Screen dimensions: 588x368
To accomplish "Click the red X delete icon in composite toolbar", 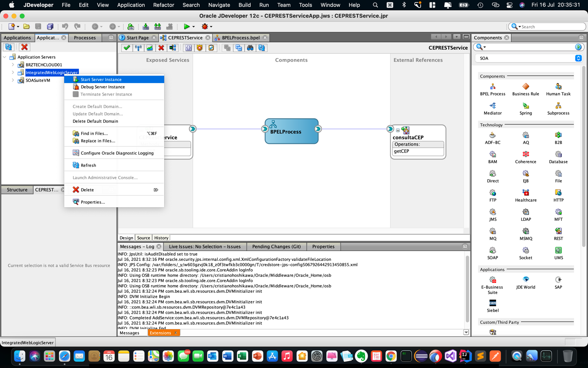I will click(x=161, y=48).
